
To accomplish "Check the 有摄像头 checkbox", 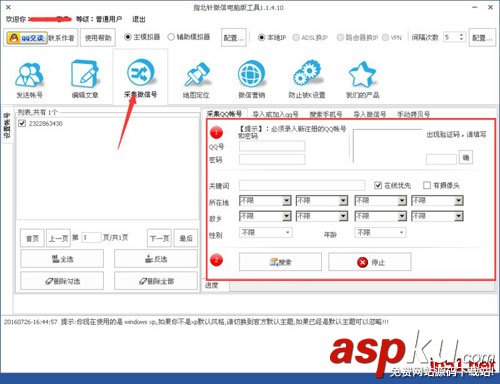I will coord(427,185).
